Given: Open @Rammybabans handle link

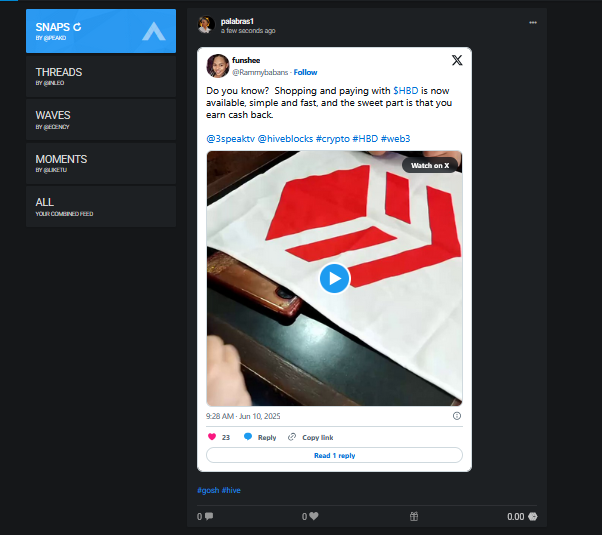Looking at the screenshot, I should [x=260, y=72].
